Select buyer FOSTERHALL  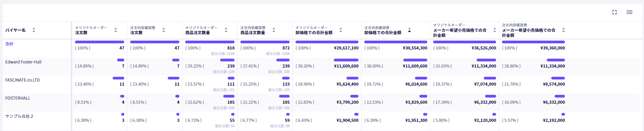click(x=18, y=98)
